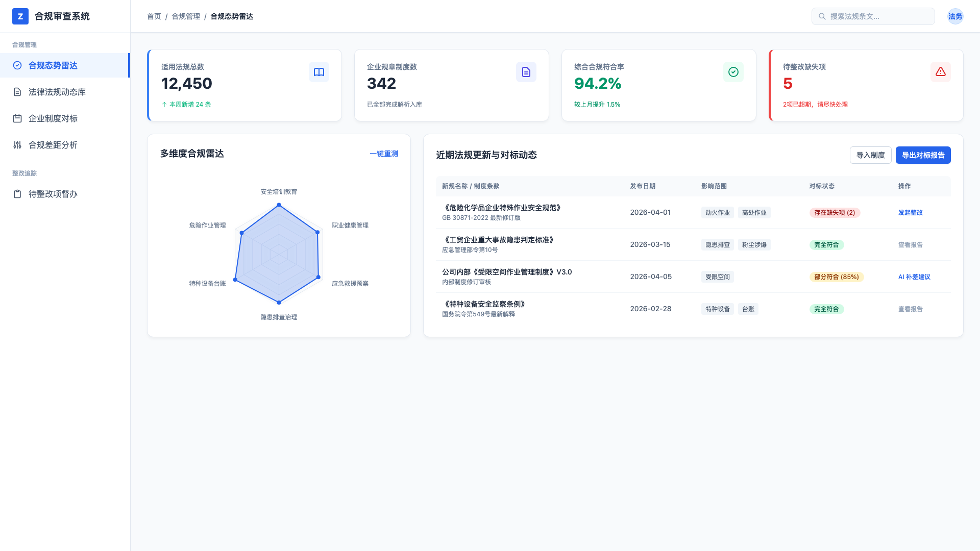
Task: Click the 导出对标报告 button
Action: [923, 155]
